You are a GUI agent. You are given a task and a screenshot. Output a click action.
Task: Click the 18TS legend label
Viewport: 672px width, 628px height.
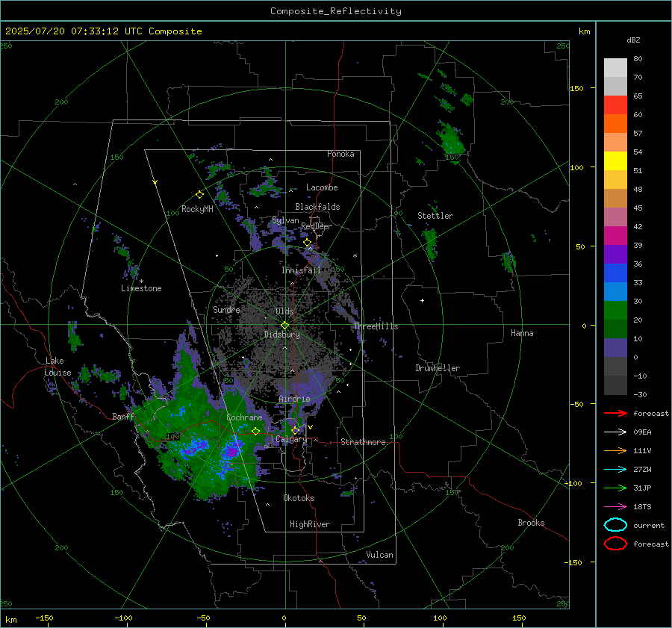[x=642, y=507]
